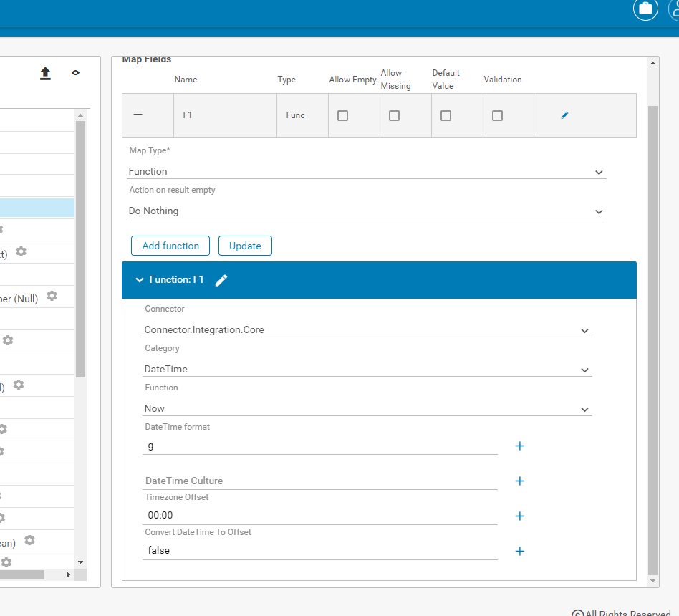Click the left list horizontal scrollbar thumb
This screenshot has width=679, height=616.
[21, 575]
